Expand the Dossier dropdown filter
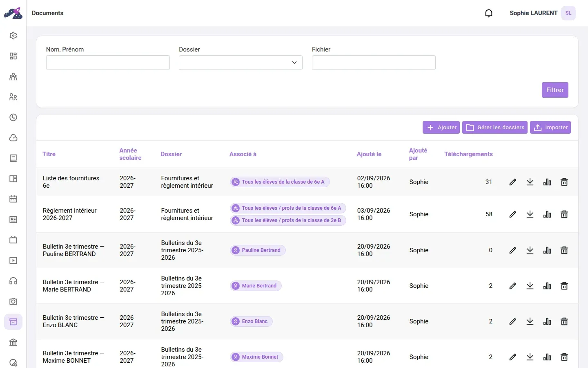The image size is (588, 368). (241, 63)
